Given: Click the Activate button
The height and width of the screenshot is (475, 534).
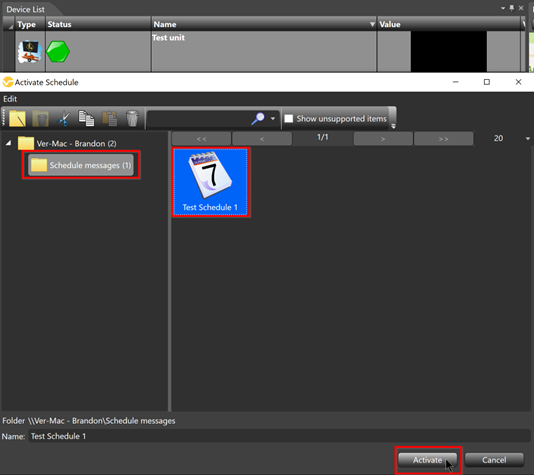Looking at the screenshot, I should click(x=427, y=460).
